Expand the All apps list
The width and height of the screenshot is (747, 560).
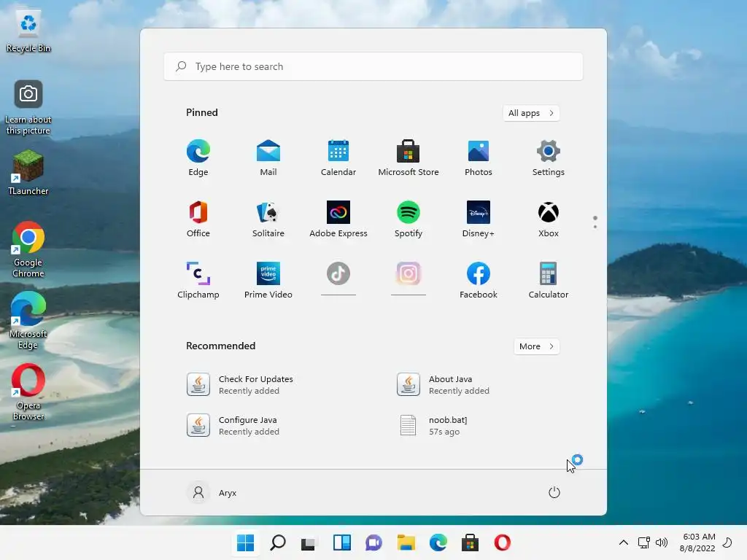531,113
